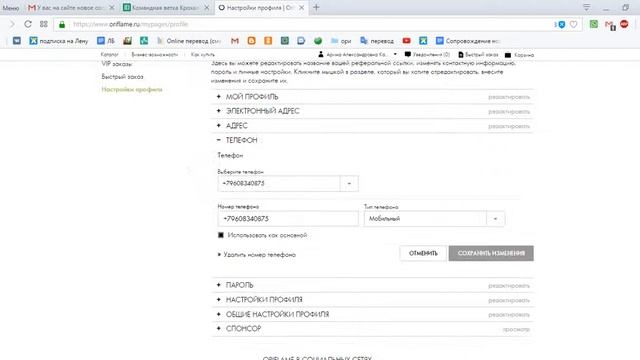Open the browser tab list menu icon
Image resolution: width=640 pixels, height=360 pixels.
coord(587,7)
